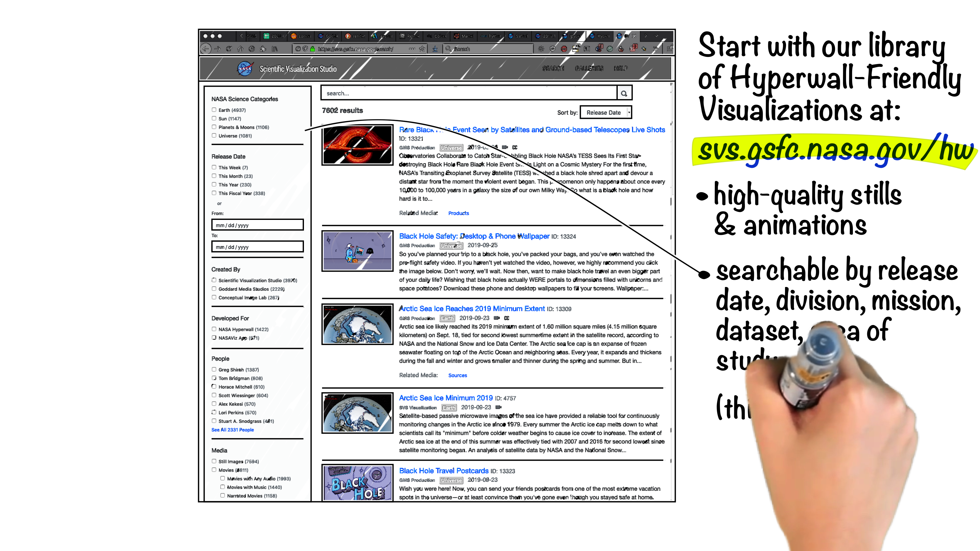Screen dimensions: 980x551
Task: Check the Earth (4937) category
Action: (214, 110)
